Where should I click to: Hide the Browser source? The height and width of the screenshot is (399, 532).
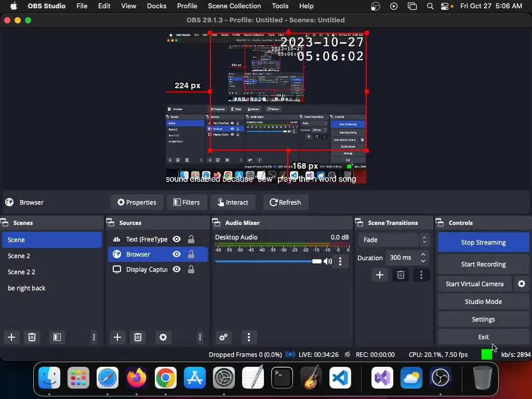click(x=177, y=254)
